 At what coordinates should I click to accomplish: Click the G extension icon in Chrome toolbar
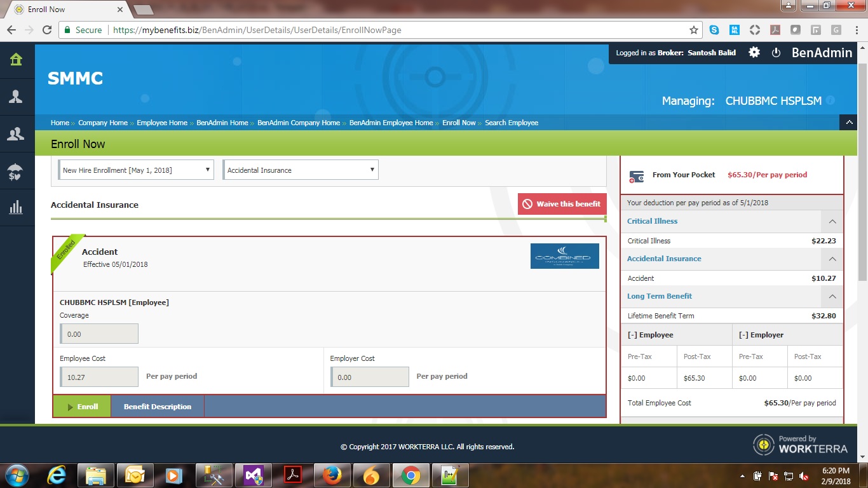tap(836, 30)
